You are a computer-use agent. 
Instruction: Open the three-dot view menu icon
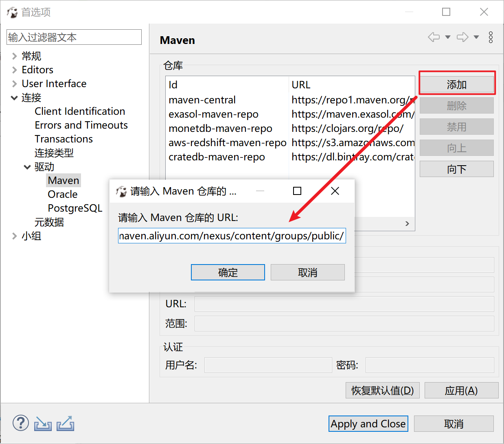(x=491, y=37)
